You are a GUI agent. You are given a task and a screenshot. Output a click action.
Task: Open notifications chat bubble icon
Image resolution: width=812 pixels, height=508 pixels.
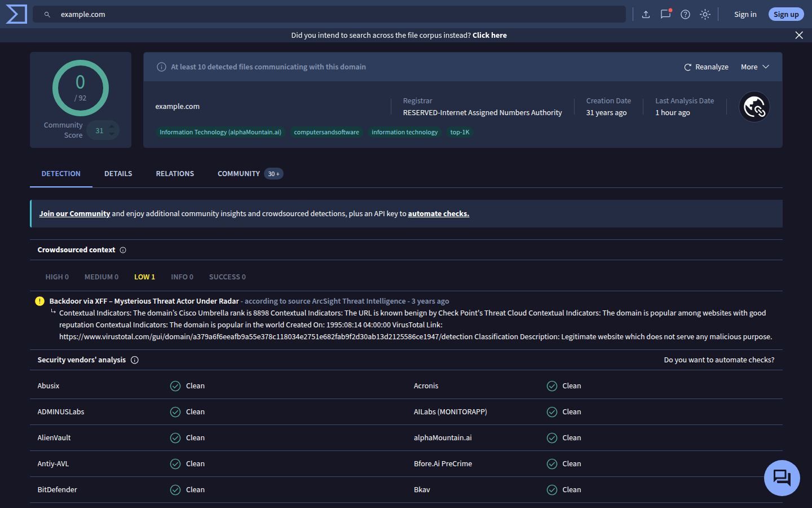[x=666, y=14]
